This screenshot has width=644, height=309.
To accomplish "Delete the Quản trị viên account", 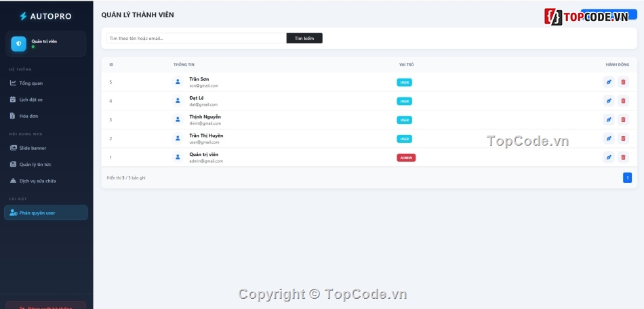I will click(x=623, y=157).
